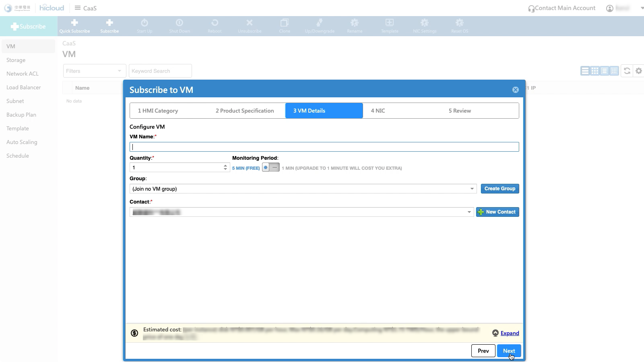Close the Subscribe to VM dialog
Image resolution: width=644 pixels, height=362 pixels.
(515, 90)
